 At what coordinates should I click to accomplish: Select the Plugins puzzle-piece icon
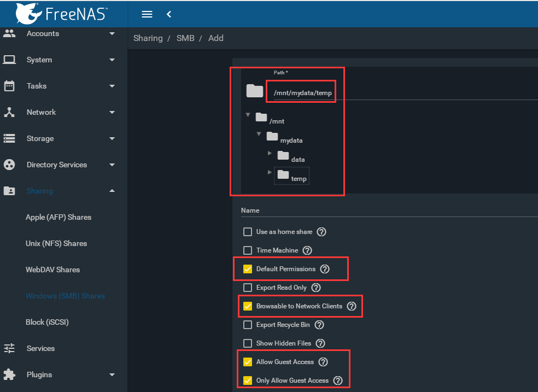[x=9, y=375]
